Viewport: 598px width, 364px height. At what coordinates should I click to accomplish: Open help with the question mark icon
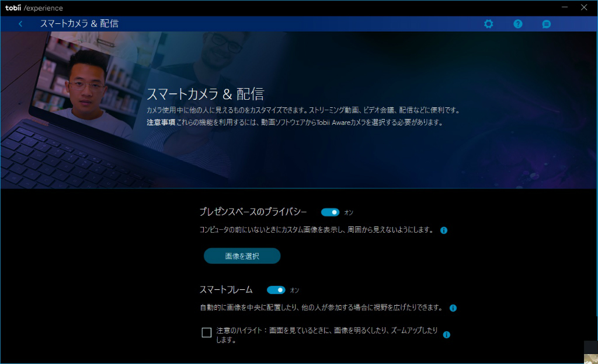click(x=517, y=24)
